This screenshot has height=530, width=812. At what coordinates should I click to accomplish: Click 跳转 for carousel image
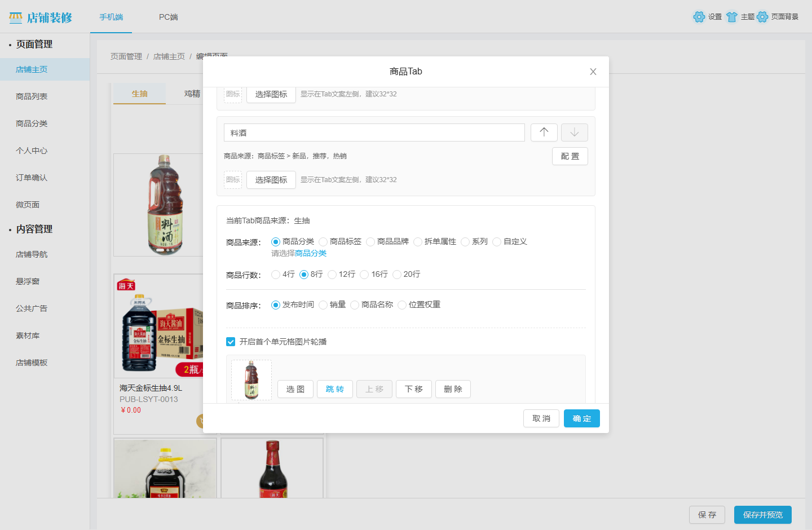[x=335, y=389]
